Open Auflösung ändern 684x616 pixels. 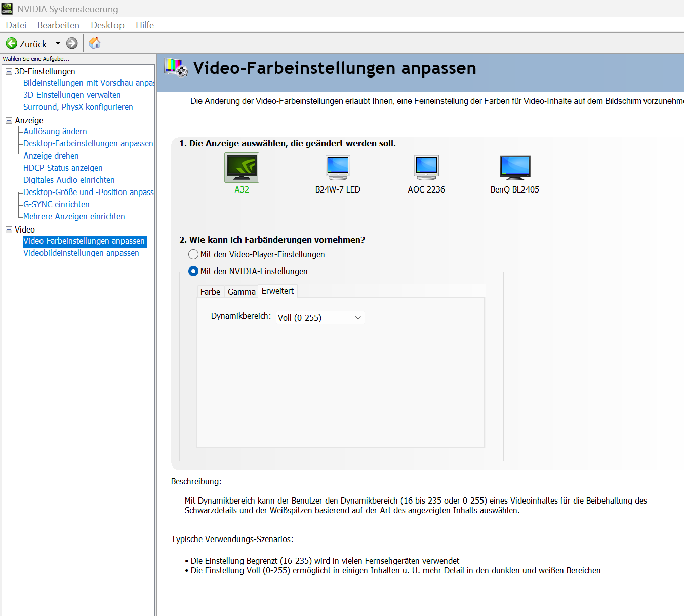[55, 131]
